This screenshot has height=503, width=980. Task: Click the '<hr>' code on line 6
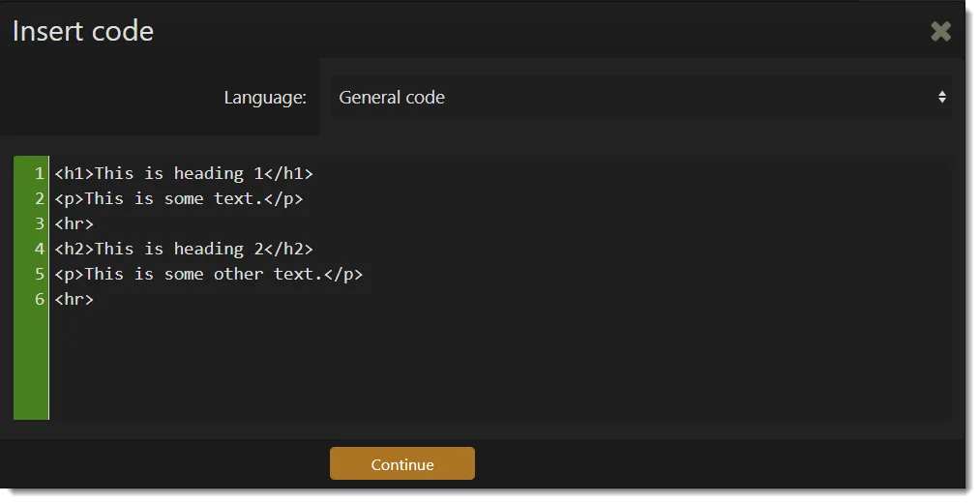click(74, 299)
